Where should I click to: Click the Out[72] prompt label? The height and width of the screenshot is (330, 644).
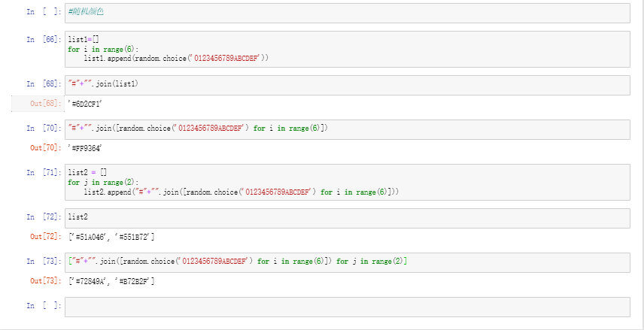pyautogui.click(x=44, y=237)
